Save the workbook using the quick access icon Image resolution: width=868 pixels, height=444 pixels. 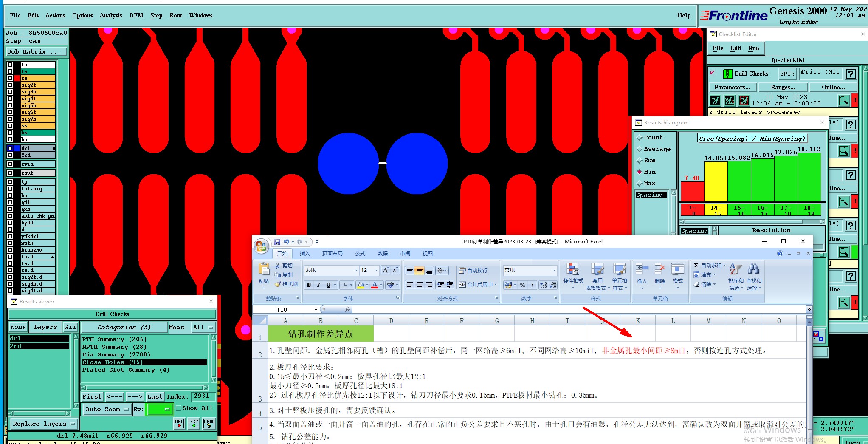pos(277,242)
